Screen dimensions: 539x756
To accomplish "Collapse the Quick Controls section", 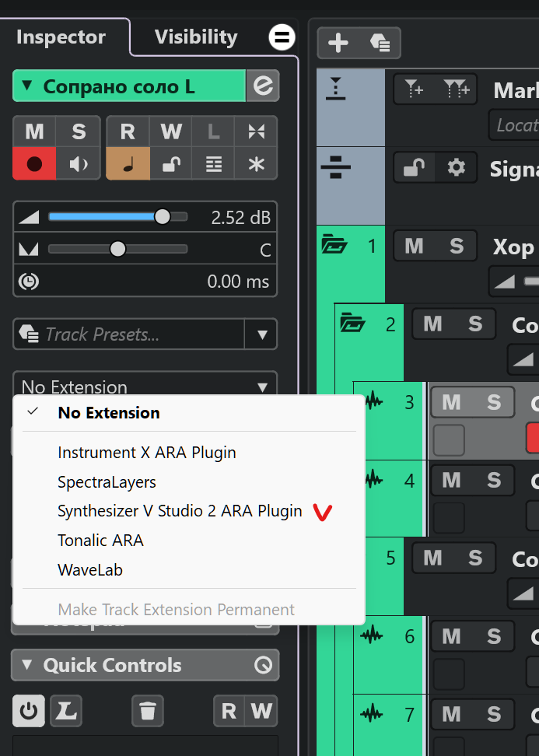I will (x=27, y=665).
